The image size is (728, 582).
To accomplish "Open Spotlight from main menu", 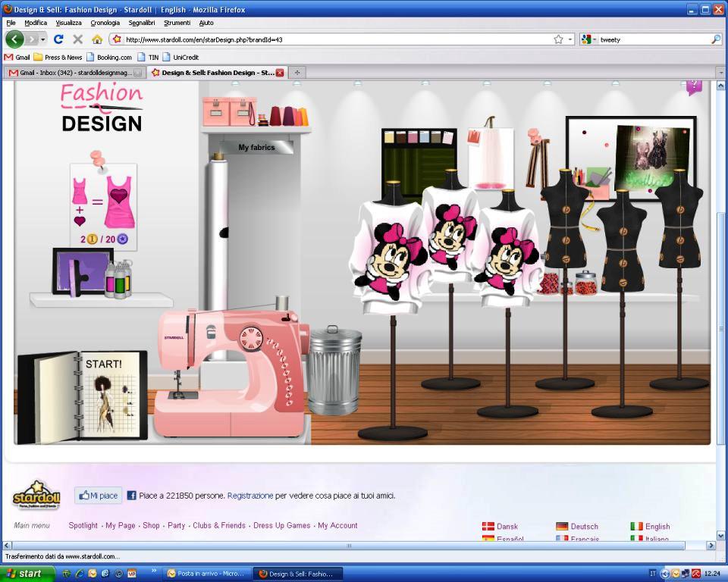I will tap(83, 525).
